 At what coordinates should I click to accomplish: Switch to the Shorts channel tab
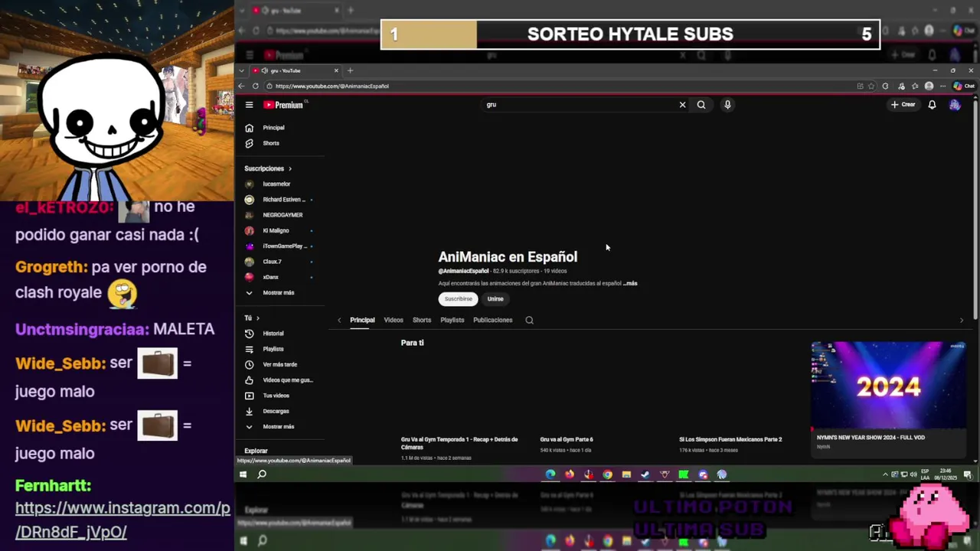(x=422, y=320)
